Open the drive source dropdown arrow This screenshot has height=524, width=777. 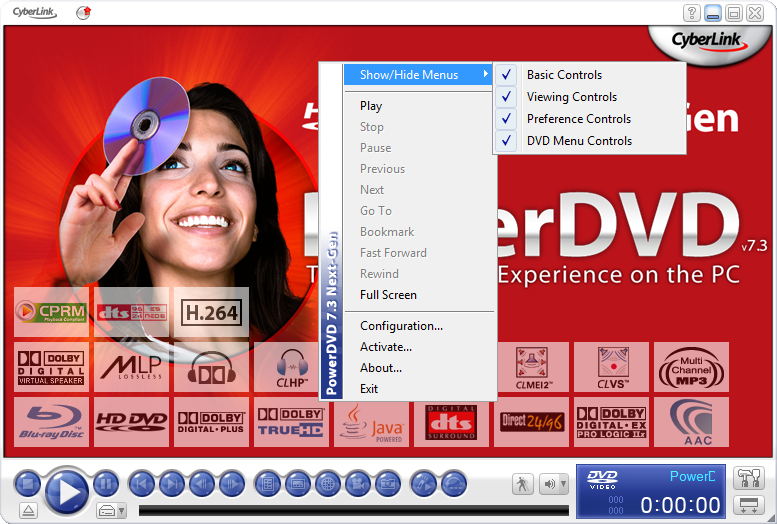[x=122, y=510]
